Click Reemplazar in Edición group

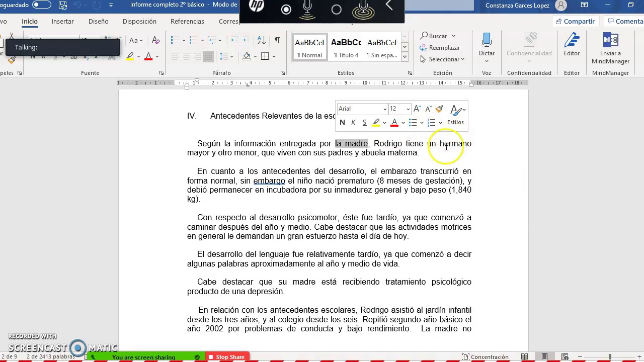[440, 48]
